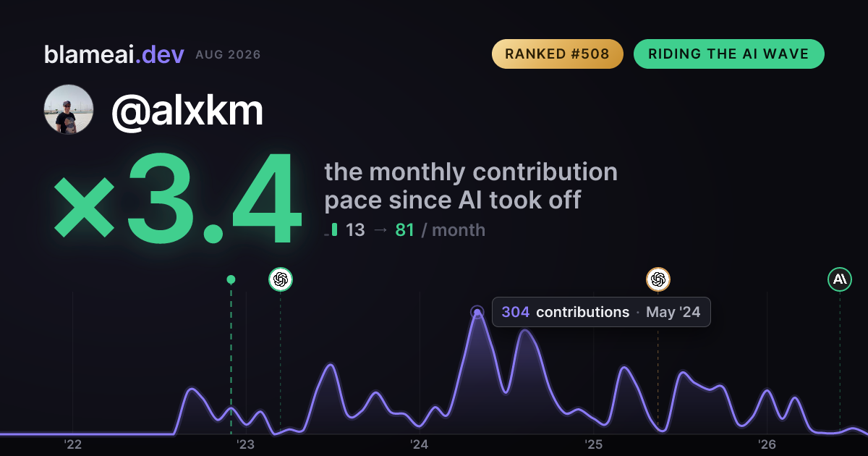The height and width of the screenshot is (456, 868).
Task: Select the '23 axis year label
Action: (246, 444)
